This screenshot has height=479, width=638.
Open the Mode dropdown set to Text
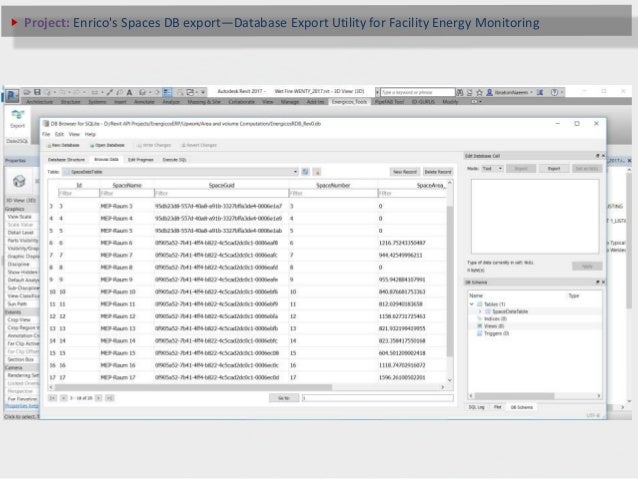(492, 168)
